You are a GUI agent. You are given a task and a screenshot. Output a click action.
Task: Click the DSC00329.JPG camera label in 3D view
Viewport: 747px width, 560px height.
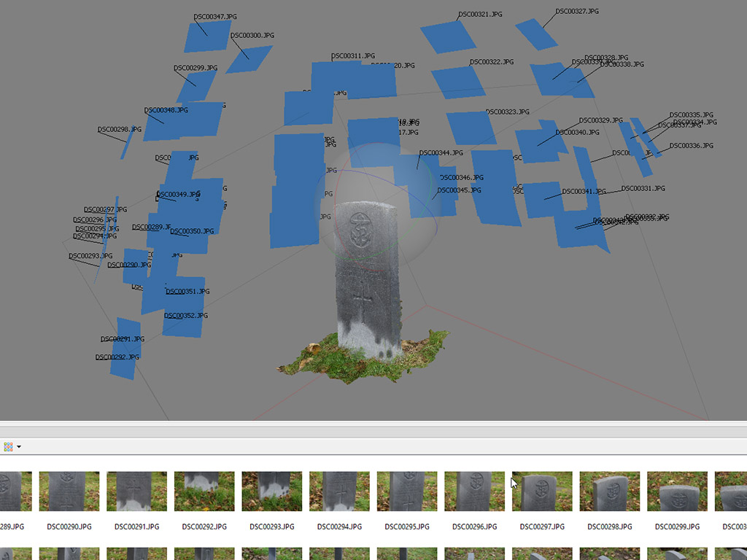point(601,120)
